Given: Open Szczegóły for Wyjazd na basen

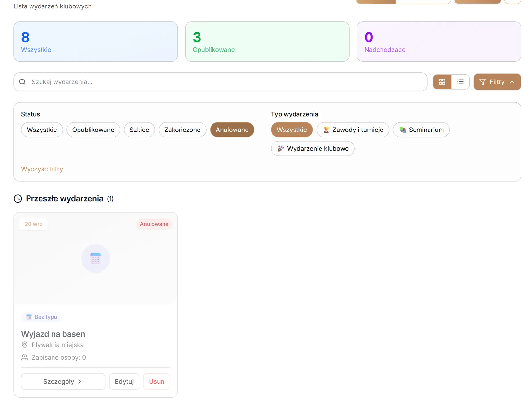Looking at the screenshot, I should (x=63, y=381).
